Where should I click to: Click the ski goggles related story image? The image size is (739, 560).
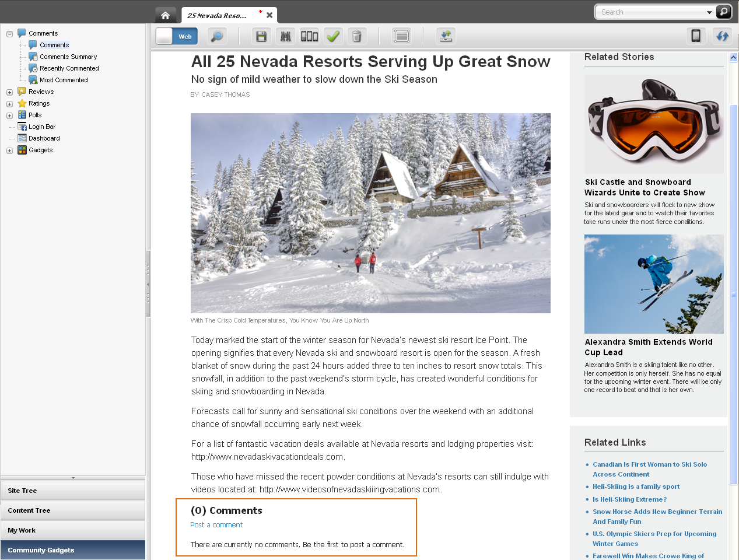click(x=654, y=124)
